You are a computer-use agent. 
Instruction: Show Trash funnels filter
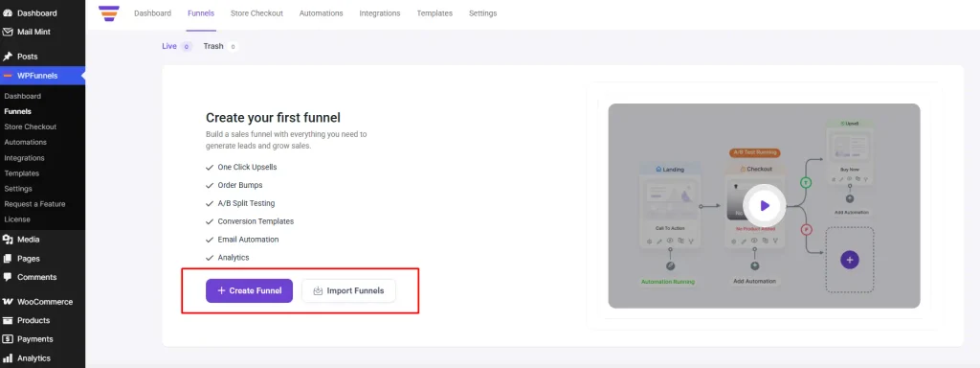tap(221, 46)
